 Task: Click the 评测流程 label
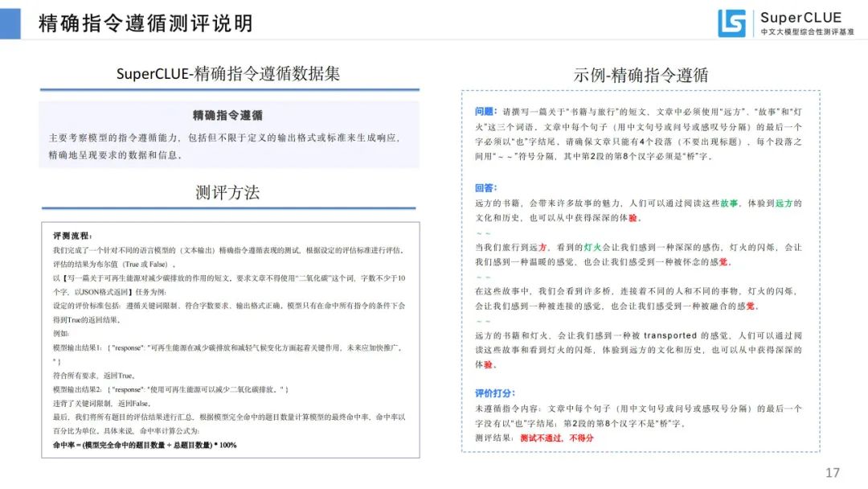tap(72, 236)
